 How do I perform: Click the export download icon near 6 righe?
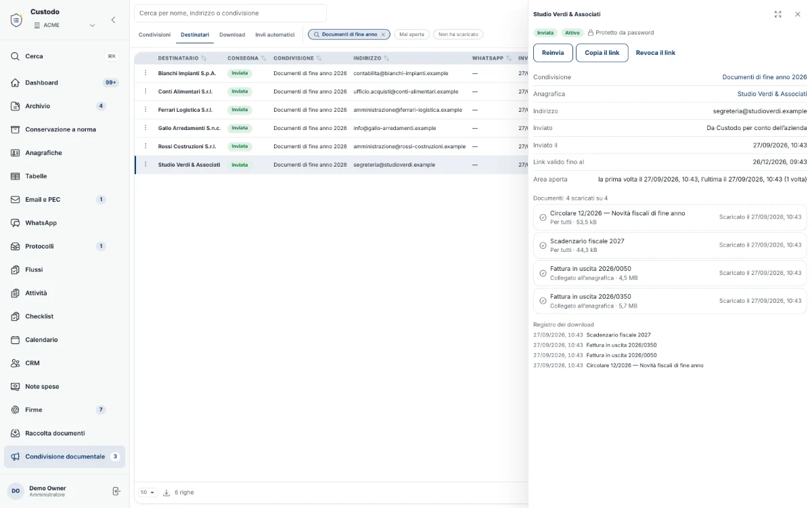(166, 492)
